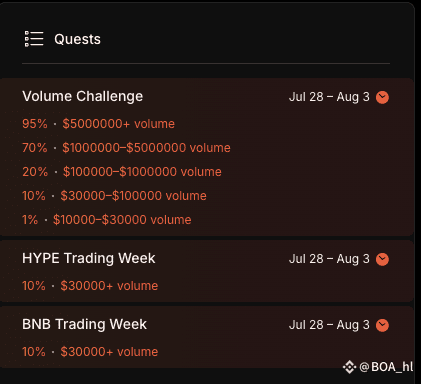Collapse the Volume Challenge quest chevron

[x=382, y=97]
